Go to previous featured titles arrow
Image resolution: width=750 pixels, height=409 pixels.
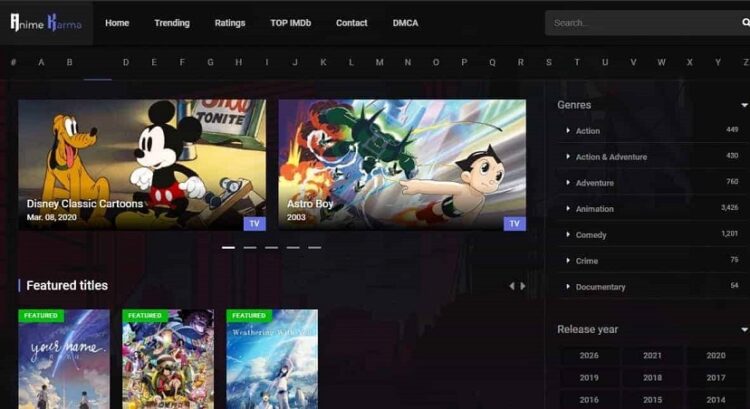[512, 286]
